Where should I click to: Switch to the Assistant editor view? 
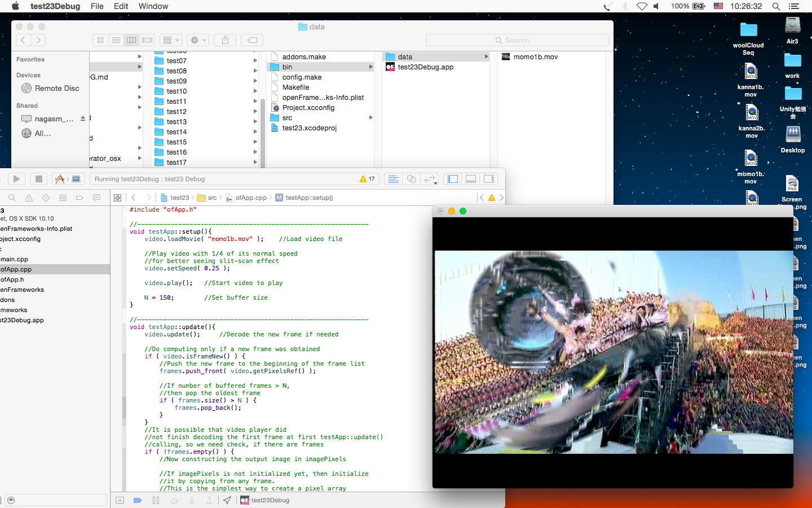tap(412, 179)
